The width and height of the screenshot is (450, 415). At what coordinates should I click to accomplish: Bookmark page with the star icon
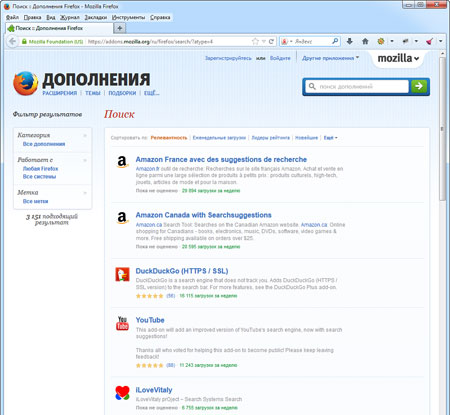pos(255,41)
